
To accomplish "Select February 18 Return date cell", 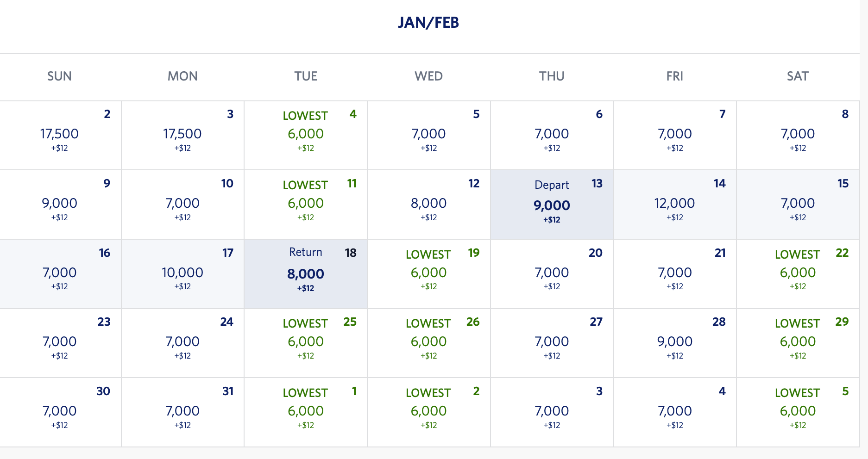I will coord(305,273).
